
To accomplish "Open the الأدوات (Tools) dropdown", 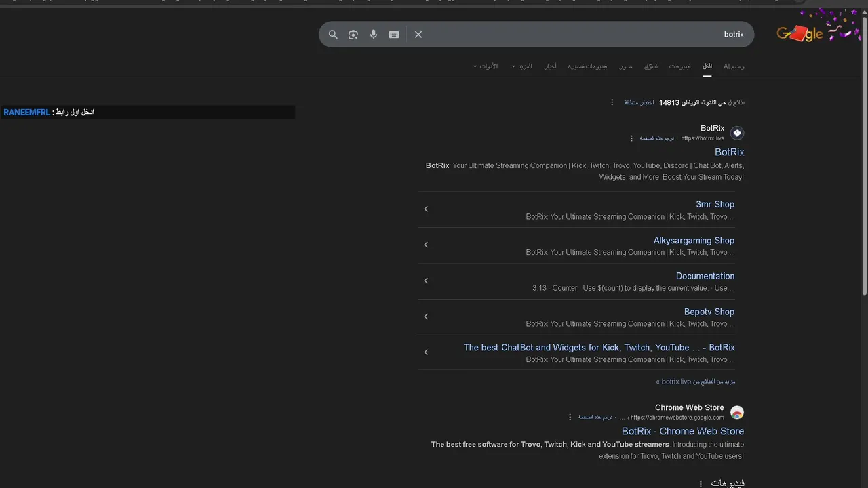I will click(x=486, y=66).
